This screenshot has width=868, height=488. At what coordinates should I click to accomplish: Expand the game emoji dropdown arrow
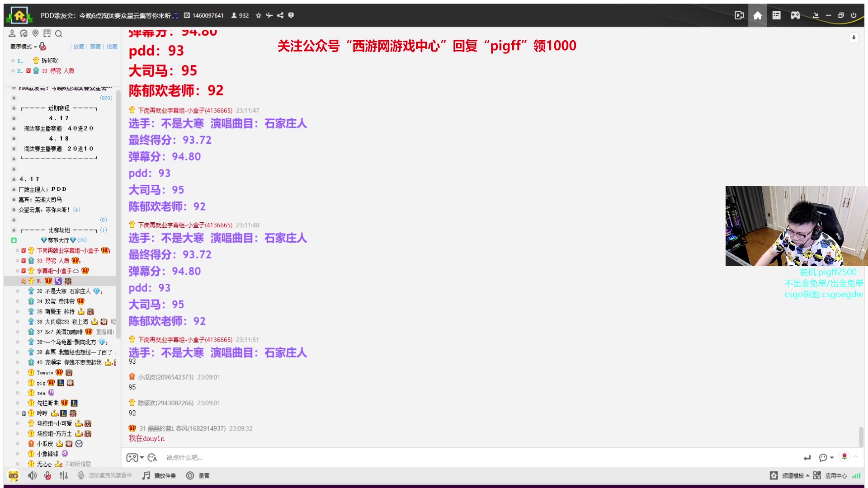(x=142, y=458)
